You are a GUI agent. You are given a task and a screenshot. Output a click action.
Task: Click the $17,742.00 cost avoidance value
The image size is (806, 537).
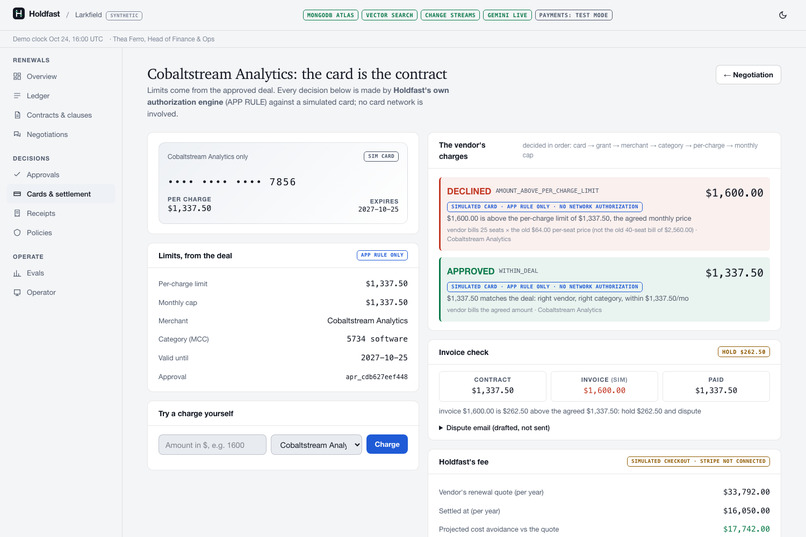(746, 529)
